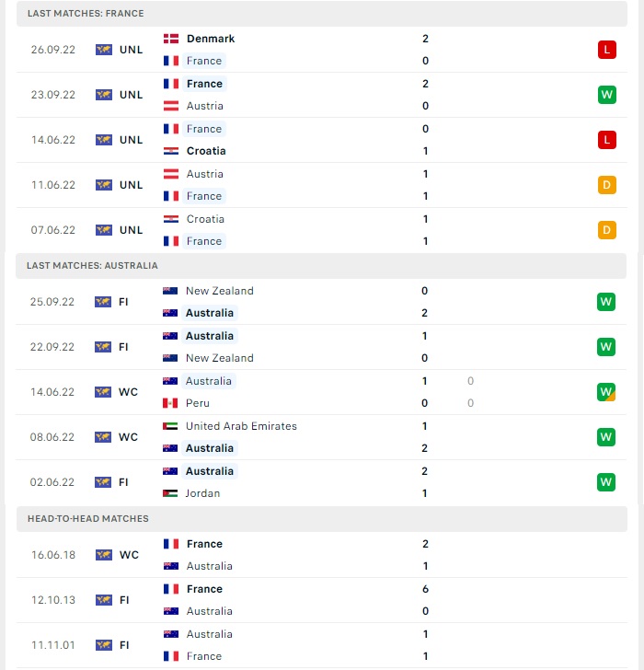Image resolution: width=644 pixels, height=670 pixels.
Task: Click the red L badge for France vs Croatia
Action: click(x=607, y=140)
